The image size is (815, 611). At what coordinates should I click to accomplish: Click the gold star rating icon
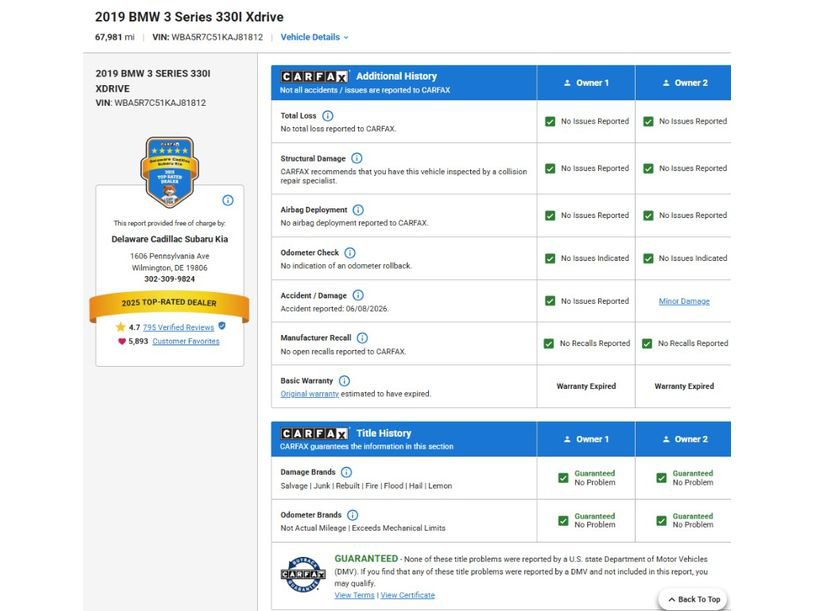point(121,327)
